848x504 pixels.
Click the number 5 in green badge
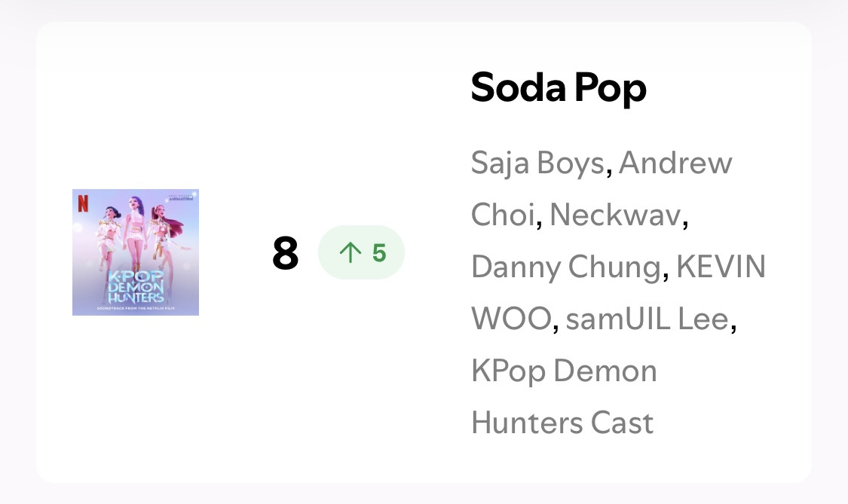379,253
